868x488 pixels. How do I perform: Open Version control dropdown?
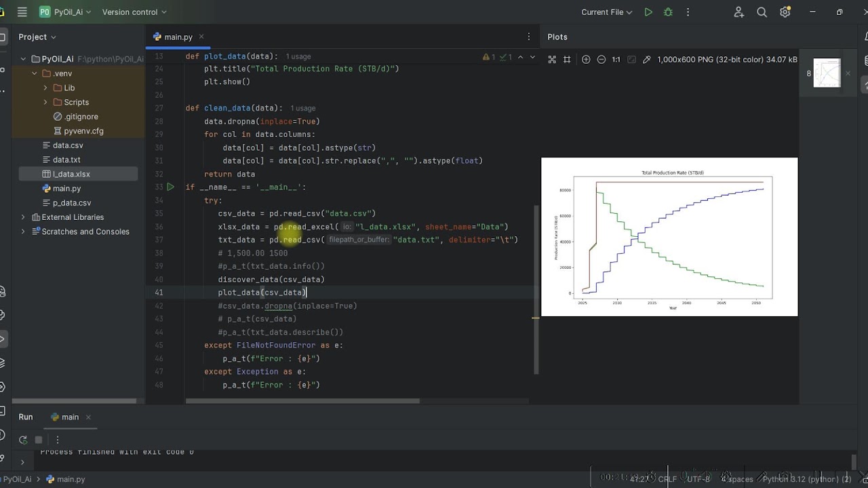click(x=134, y=12)
